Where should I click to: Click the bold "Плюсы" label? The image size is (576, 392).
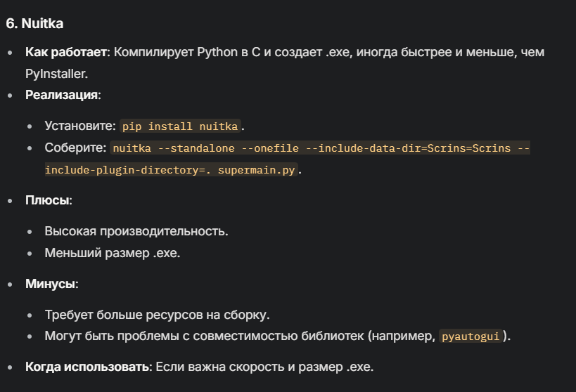[48, 201]
